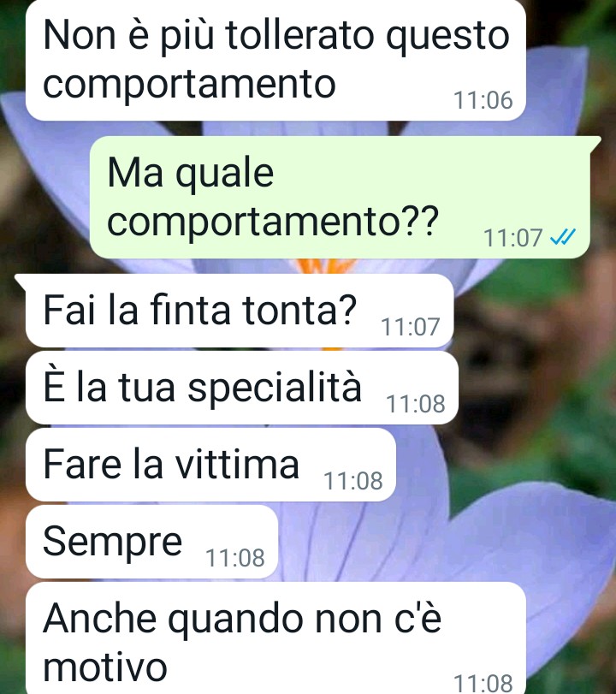Select the message 'Non è più tollerato questo comportamento'

275,60
